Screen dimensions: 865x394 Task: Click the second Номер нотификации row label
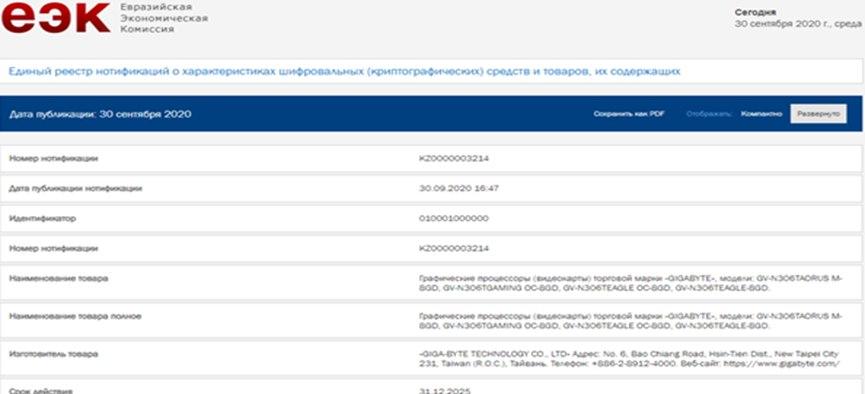tap(54, 248)
